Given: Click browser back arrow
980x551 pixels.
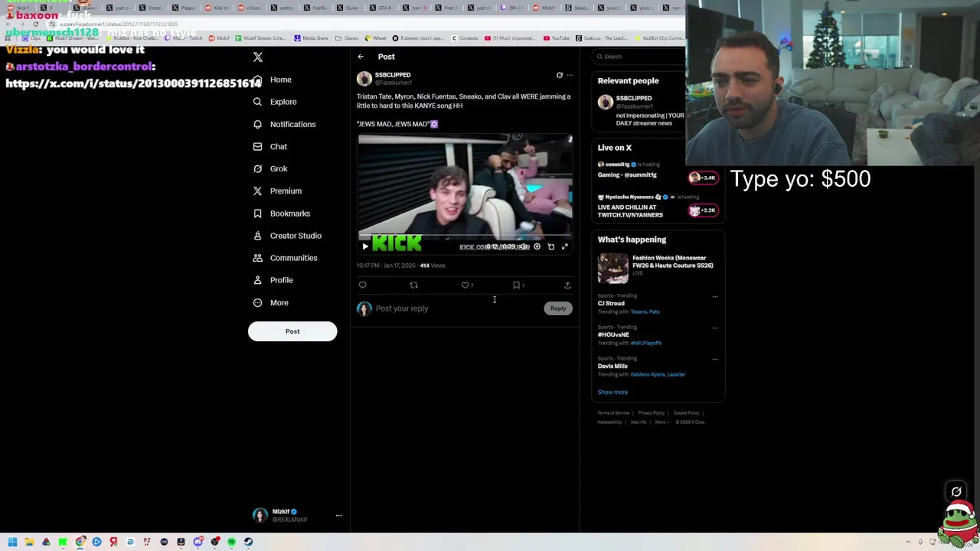Looking at the screenshot, I should click(x=8, y=24).
